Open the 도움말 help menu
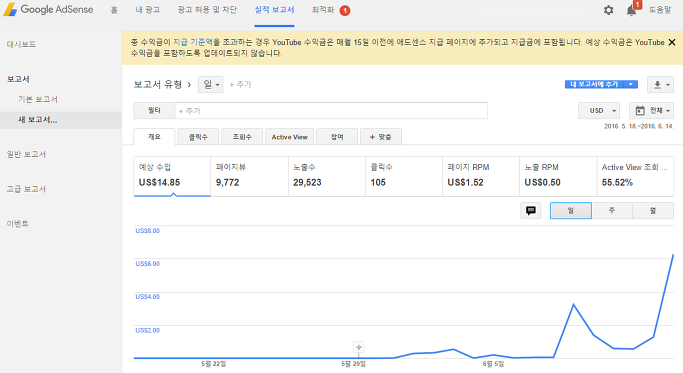This screenshot has width=683, height=373. [660, 10]
